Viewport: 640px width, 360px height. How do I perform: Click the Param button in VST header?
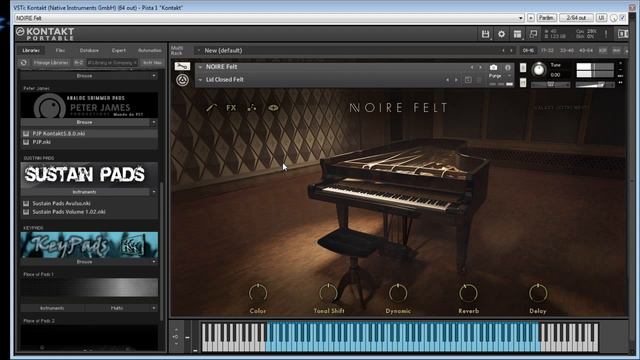(x=547, y=18)
